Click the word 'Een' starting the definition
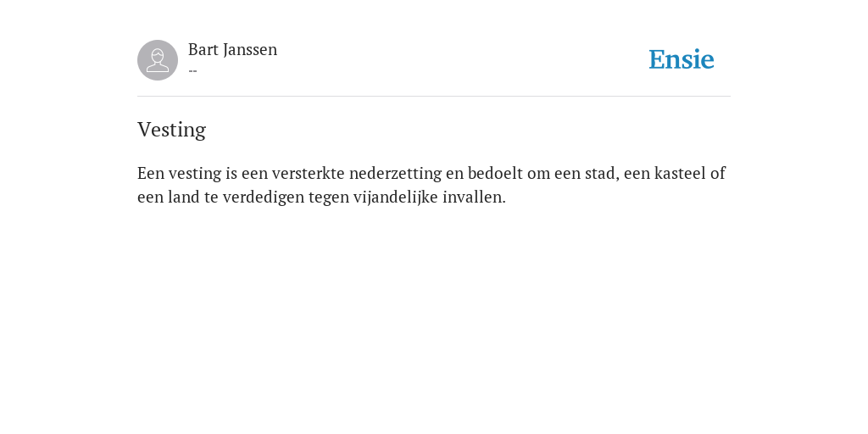868x434 pixels. point(151,173)
